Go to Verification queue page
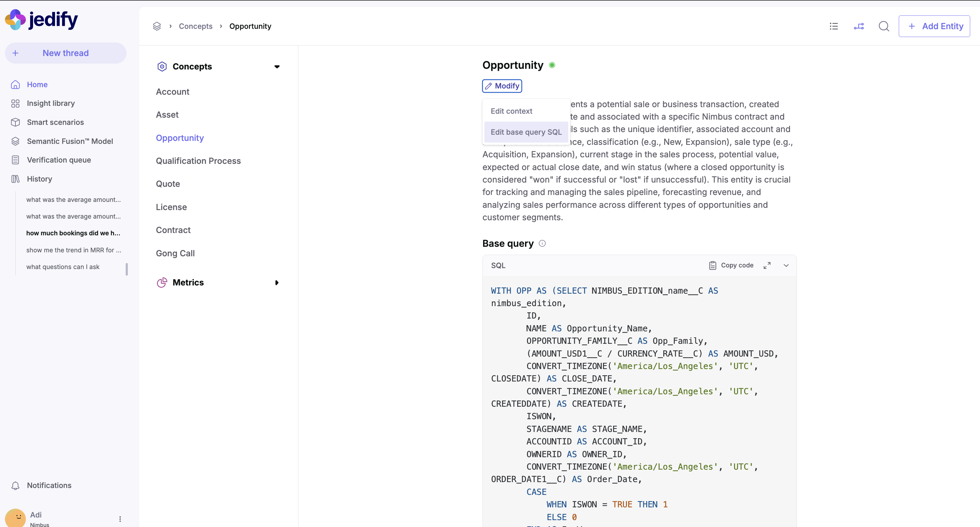Image resolution: width=980 pixels, height=527 pixels. pyautogui.click(x=59, y=160)
